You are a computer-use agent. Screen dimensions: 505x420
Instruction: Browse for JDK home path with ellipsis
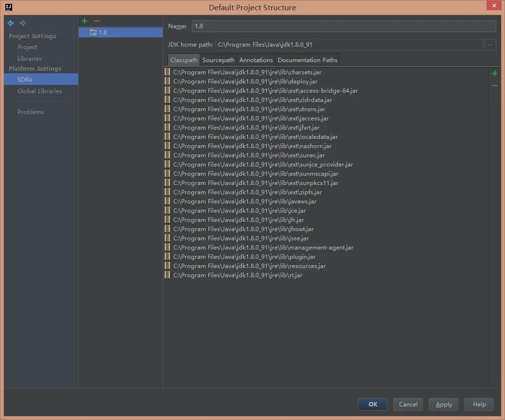click(x=490, y=45)
